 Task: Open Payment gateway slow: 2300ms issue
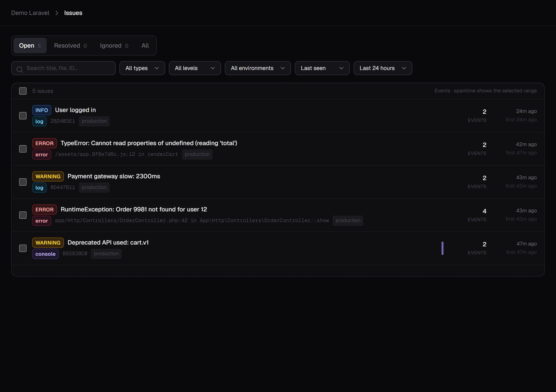tap(114, 176)
